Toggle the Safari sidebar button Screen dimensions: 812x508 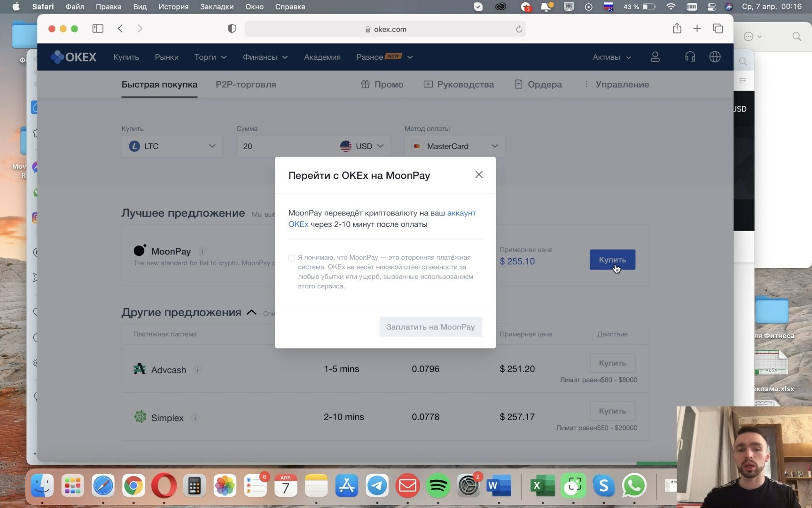coord(98,29)
